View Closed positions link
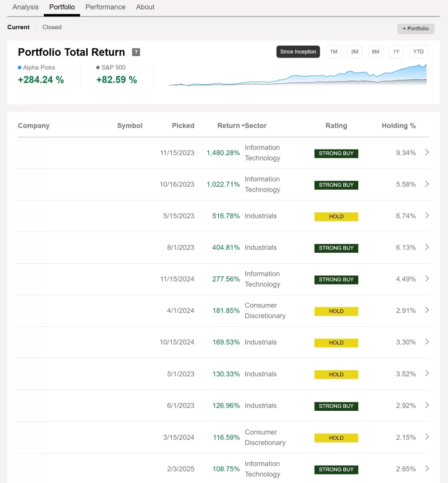This screenshot has width=448, height=483. pos(52,27)
